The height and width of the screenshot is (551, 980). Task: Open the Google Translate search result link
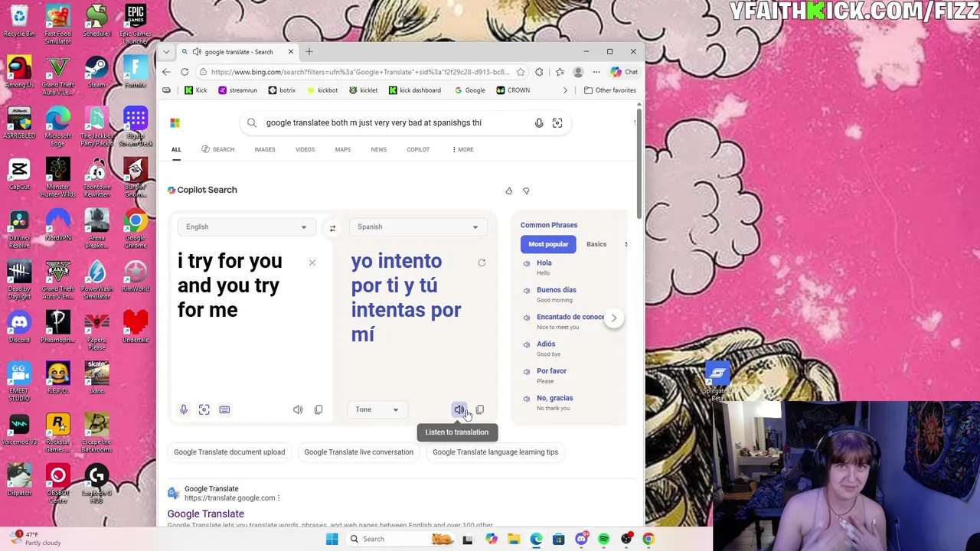[205, 514]
